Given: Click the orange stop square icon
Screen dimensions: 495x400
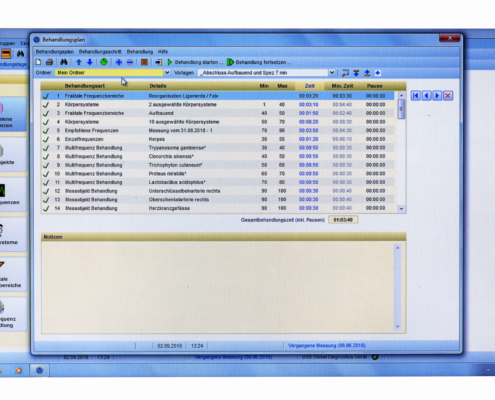Looking at the screenshot, I should click(x=144, y=62).
